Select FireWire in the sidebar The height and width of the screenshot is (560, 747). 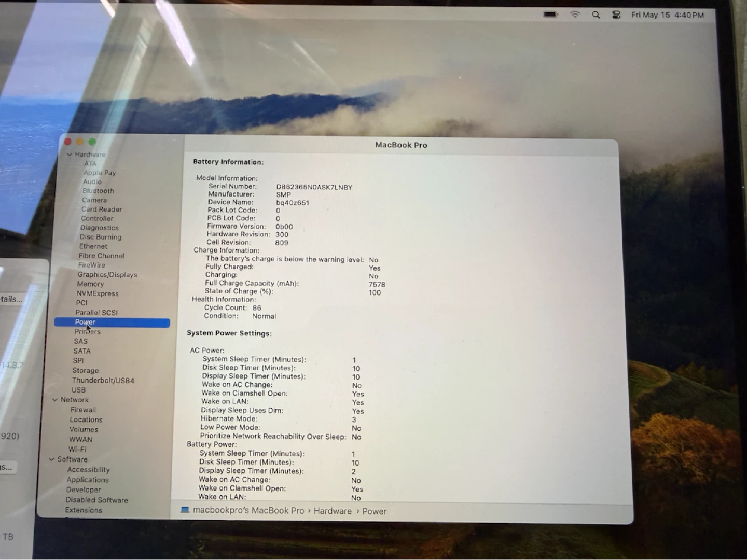pos(91,265)
